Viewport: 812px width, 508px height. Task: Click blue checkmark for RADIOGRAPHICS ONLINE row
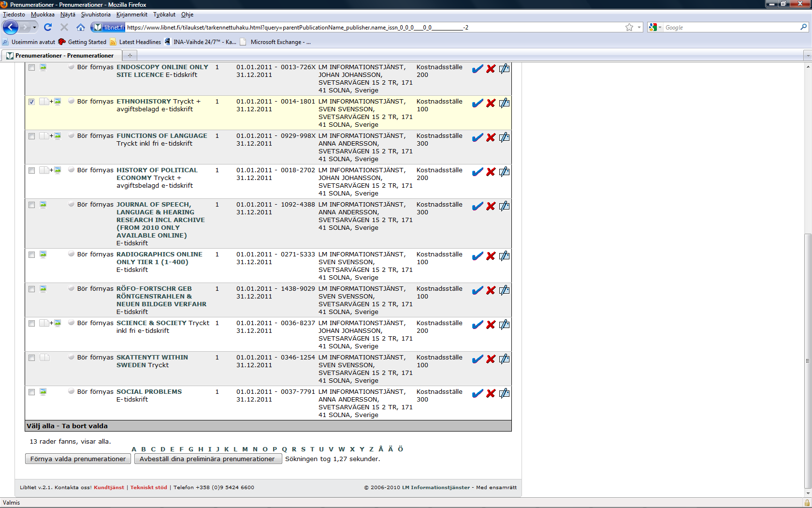coord(478,256)
